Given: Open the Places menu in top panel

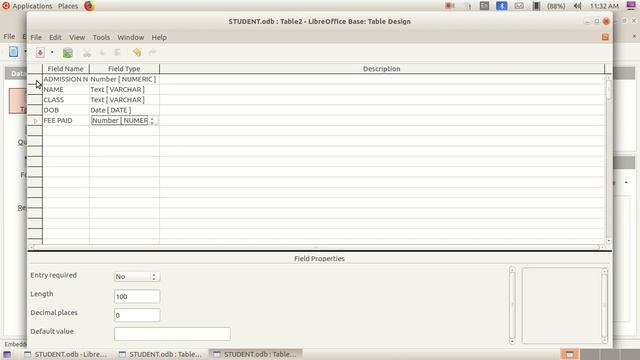Looking at the screenshot, I should 68,6.
